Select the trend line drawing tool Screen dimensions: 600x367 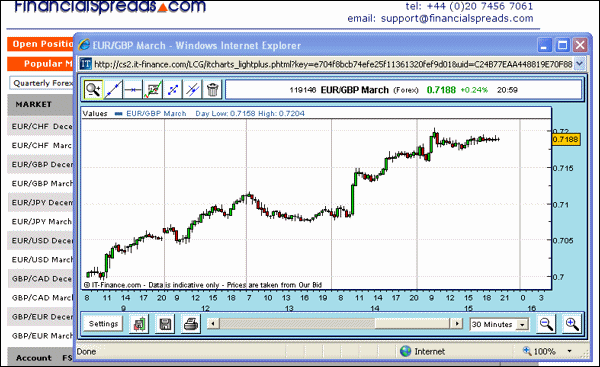tap(113, 90)
